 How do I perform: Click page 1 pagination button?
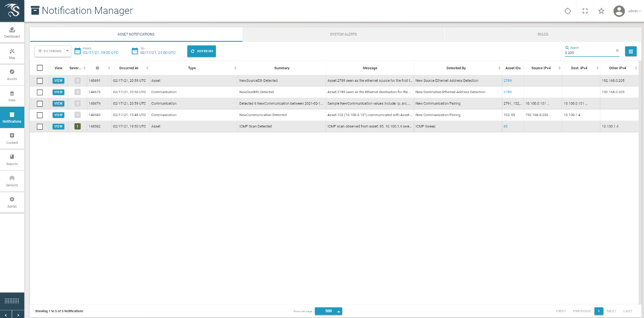tap(599, 311)
